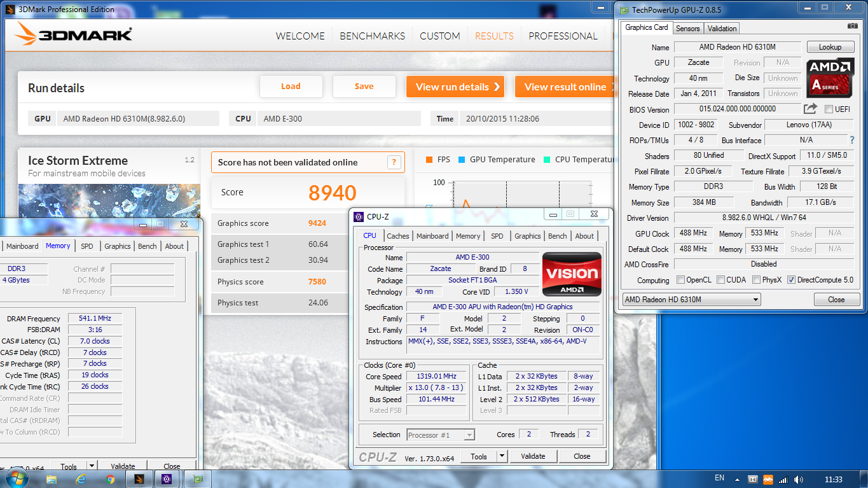The image size is (868, 488).
Task: Click the teal CPU Temperature legend swatch
Action: tap(547, 160)
